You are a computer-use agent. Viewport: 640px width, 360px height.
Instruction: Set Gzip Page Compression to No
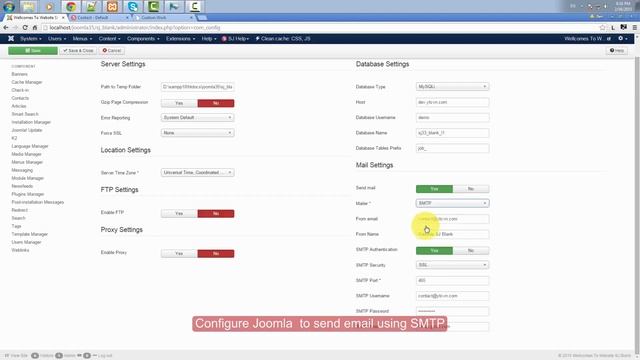point(216,103)
